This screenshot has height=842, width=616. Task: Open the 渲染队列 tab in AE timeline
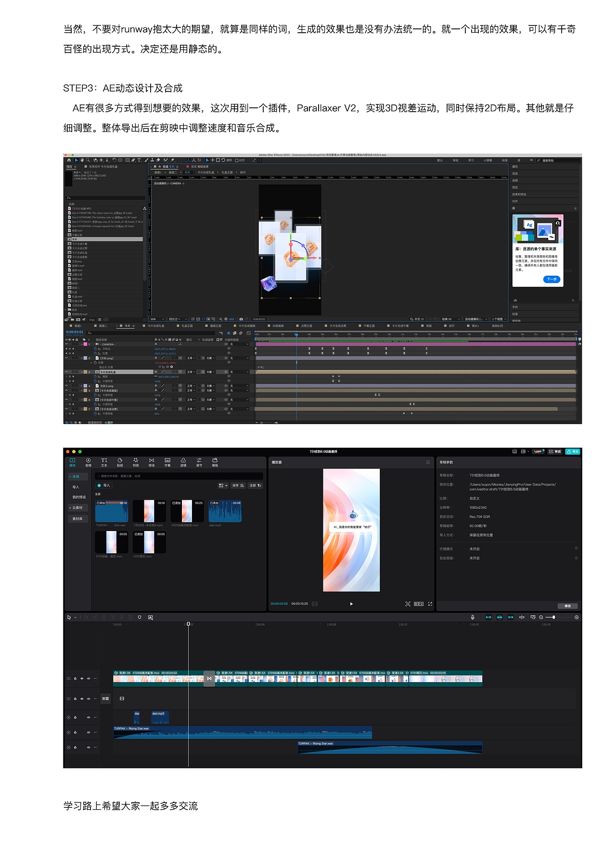pyautogui.click(x=497, y=326)
